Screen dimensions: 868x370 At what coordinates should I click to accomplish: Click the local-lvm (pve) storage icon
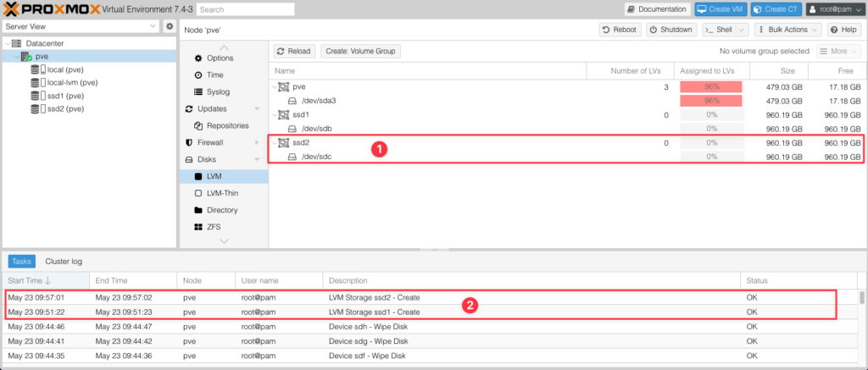coord(38,82)
